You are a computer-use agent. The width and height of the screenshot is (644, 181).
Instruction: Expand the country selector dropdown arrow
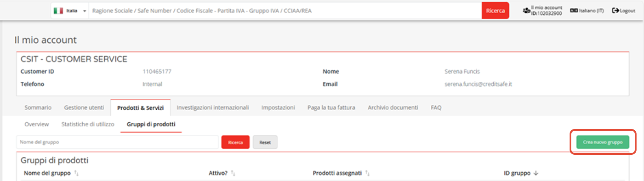[84, 11]
